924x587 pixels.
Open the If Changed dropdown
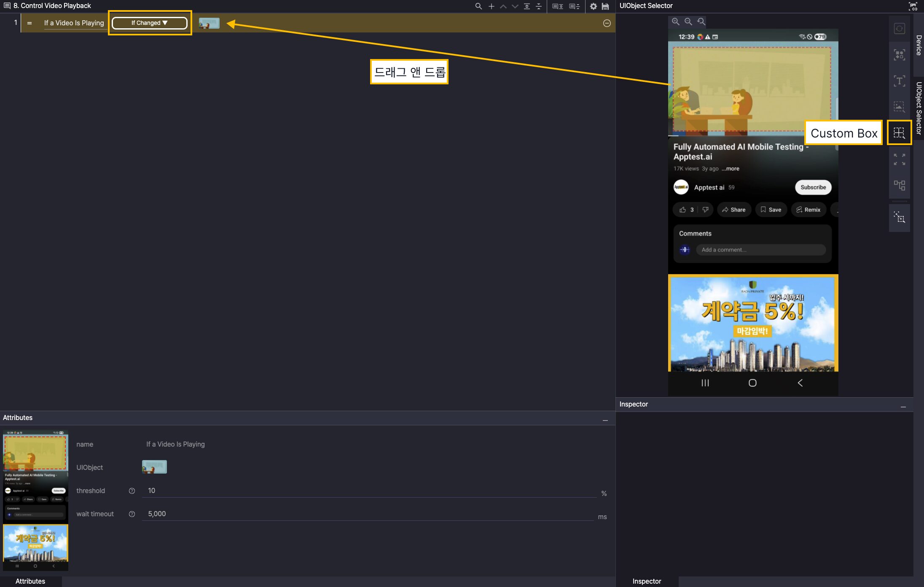(149, 23)
